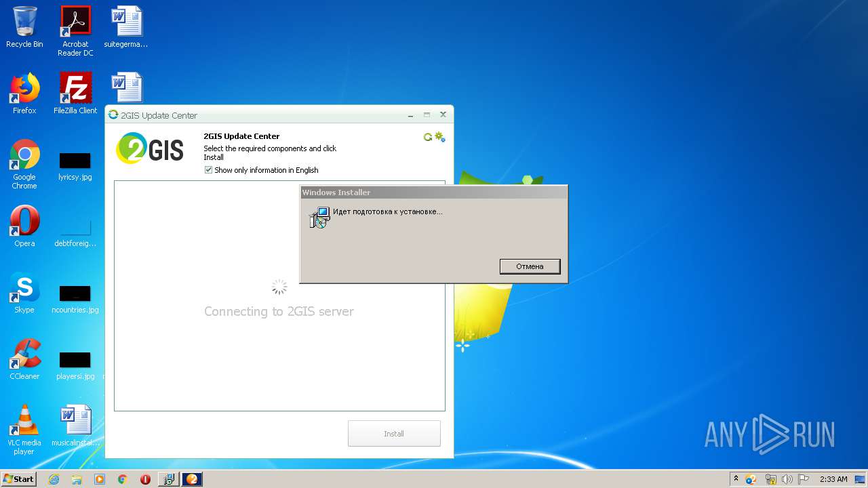The image size is (868, 488).
Task: Select the Recycle Bin desktop icon
Action: [x=24, y=27]
